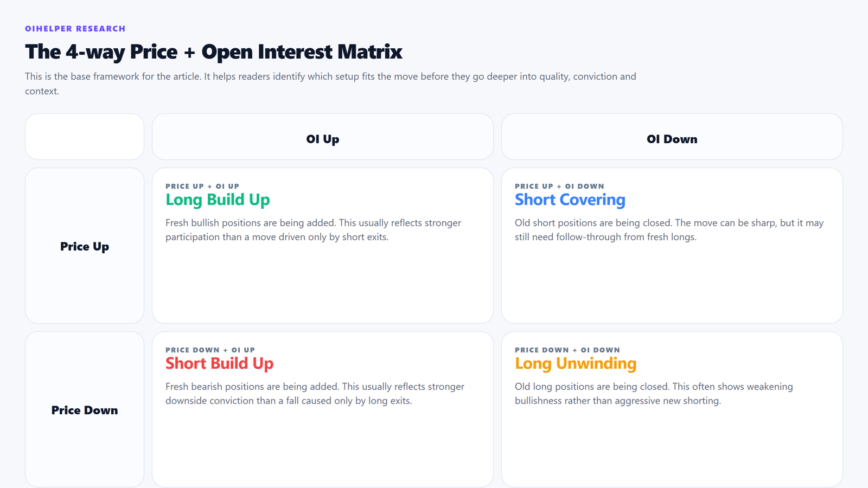Select the OI Down column header
The image size is (868, 488).
tap(672, 139)
